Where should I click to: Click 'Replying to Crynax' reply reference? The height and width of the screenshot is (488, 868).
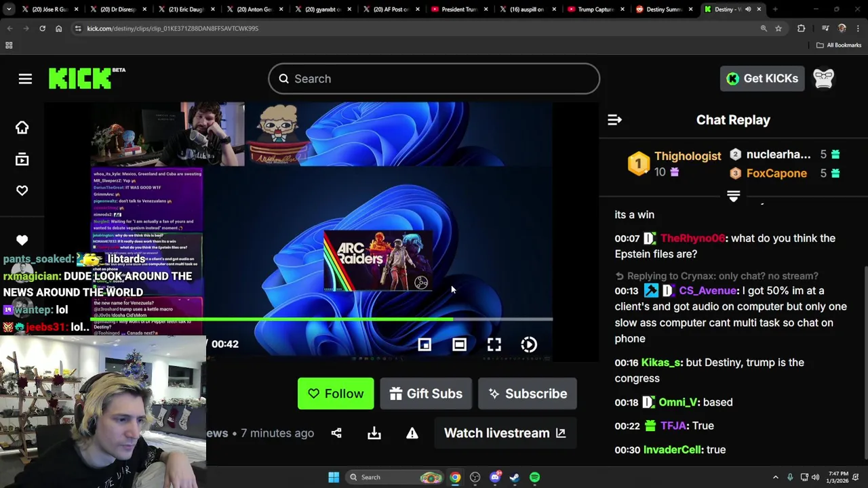pos(717,276)
